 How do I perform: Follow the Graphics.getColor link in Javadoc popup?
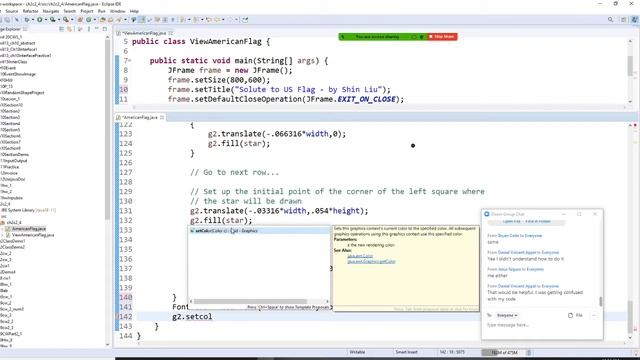click(x=371, y=261)
